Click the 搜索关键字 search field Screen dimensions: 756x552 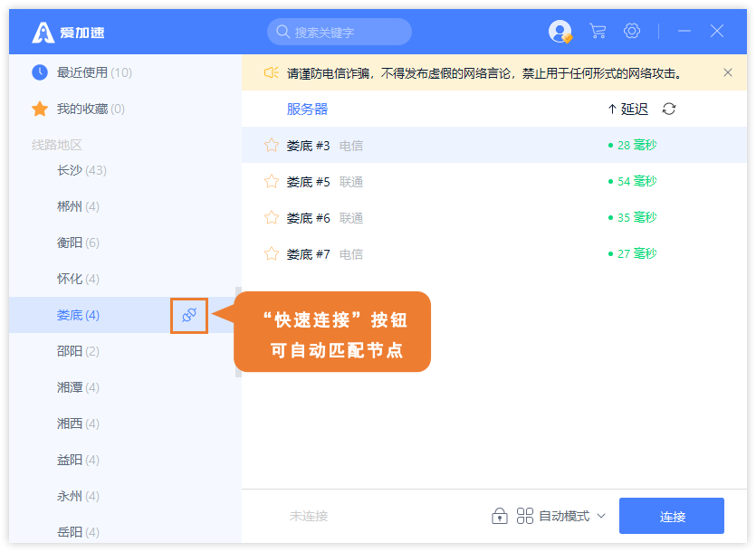point(340,32)
